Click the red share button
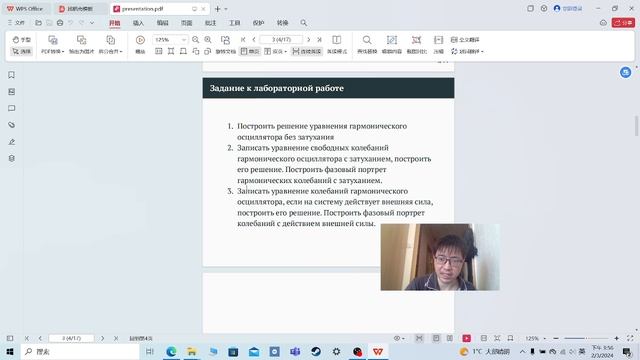The height and width of the screenshot is (360, 640). click(623, 23)
